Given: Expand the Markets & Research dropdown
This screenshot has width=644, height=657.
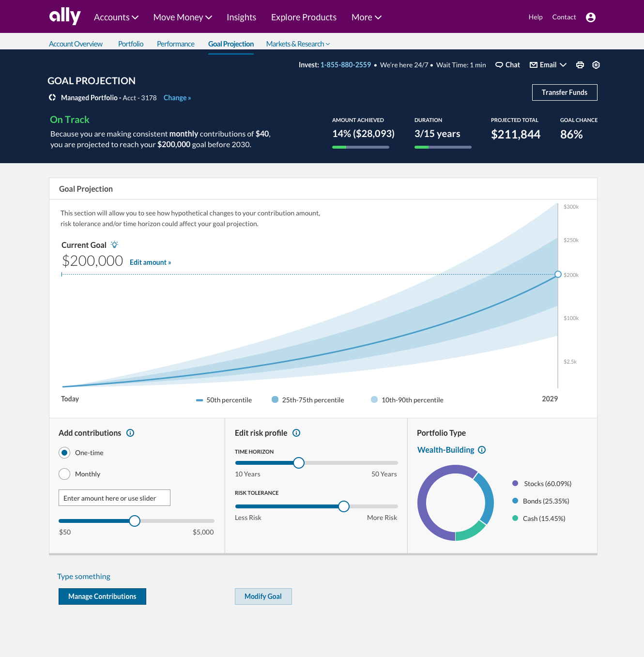Looking at the screenshot, I should pyautogui.click(x=298, y=44).
